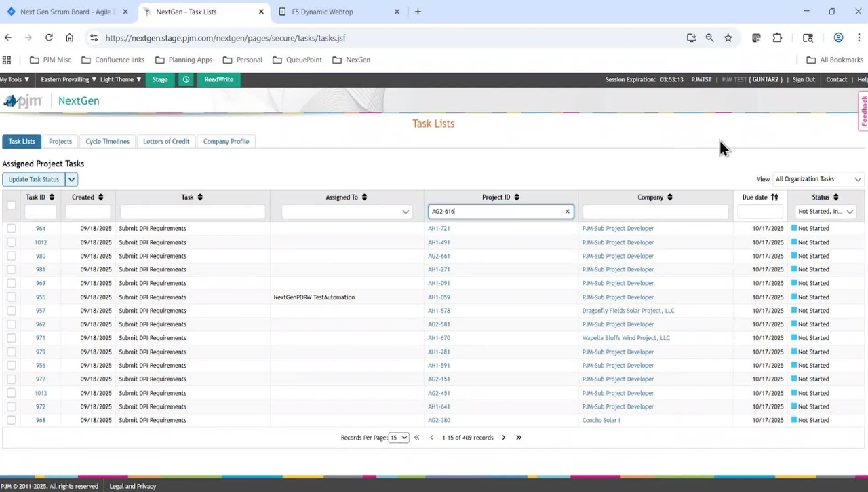Sort by the Task ID column arrows
Image resolution: width=868 pixels, height=492 pixels.
pyautogui.click(x=52, y=197)
